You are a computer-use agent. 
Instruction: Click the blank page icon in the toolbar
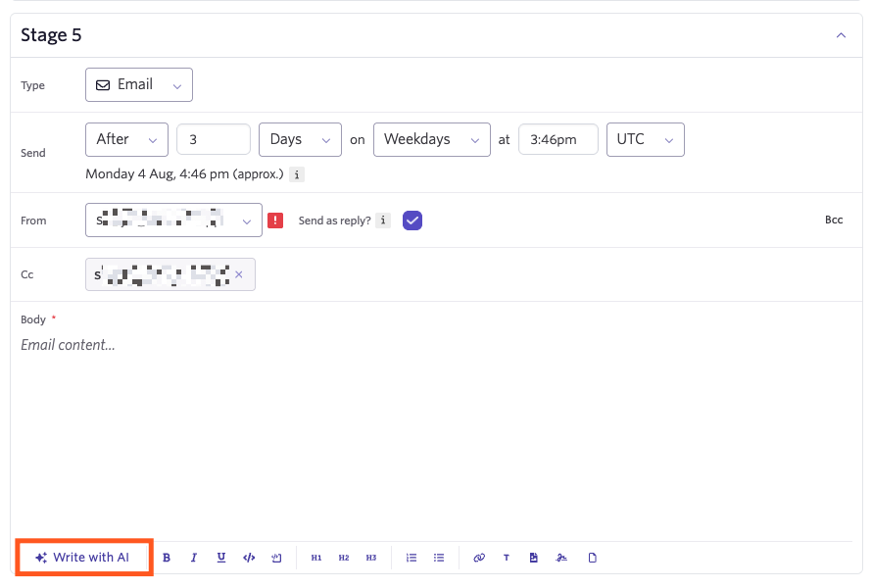coord(592,558)
